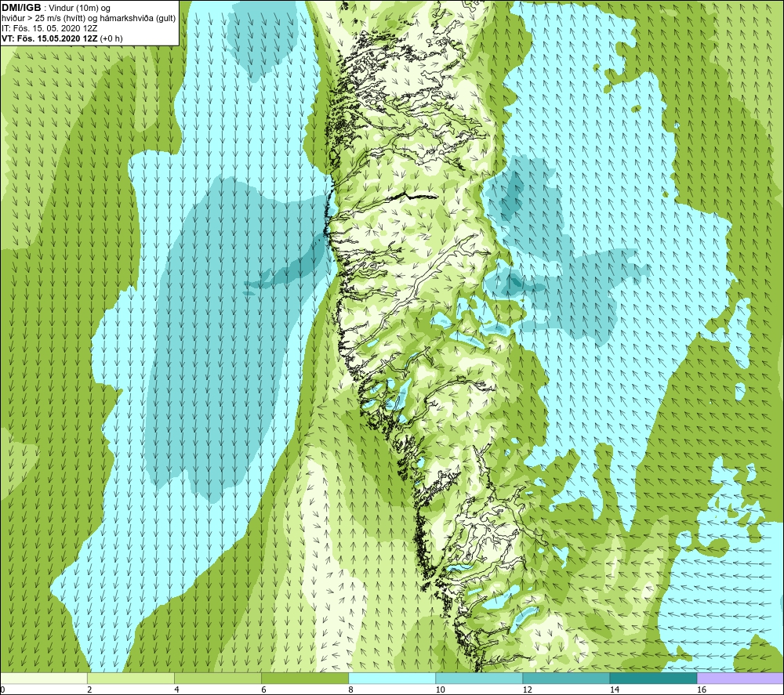Click the 2–4 m/s light green legend swatch
This screenshot has width=784, height=695.
(x=130, y=679)
